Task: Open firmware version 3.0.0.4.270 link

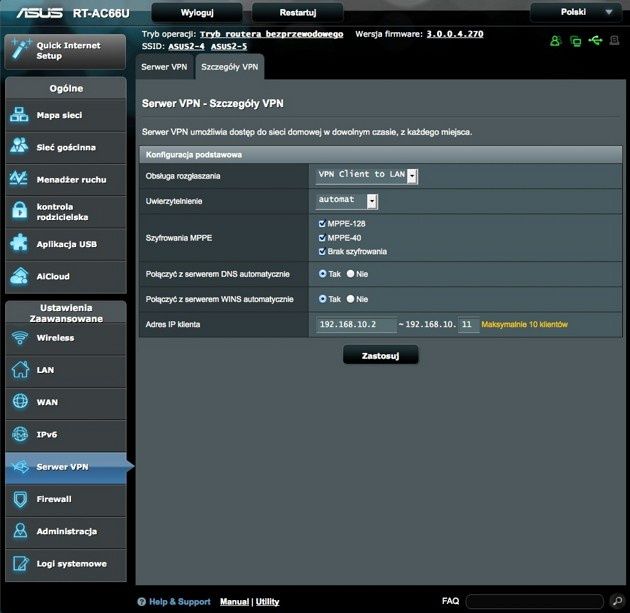Action: coord(455,34)
